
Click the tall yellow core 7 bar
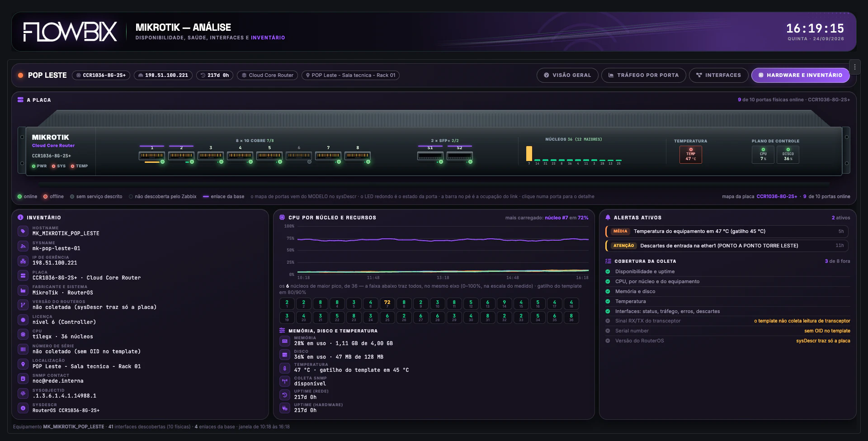tap(529, 153)
